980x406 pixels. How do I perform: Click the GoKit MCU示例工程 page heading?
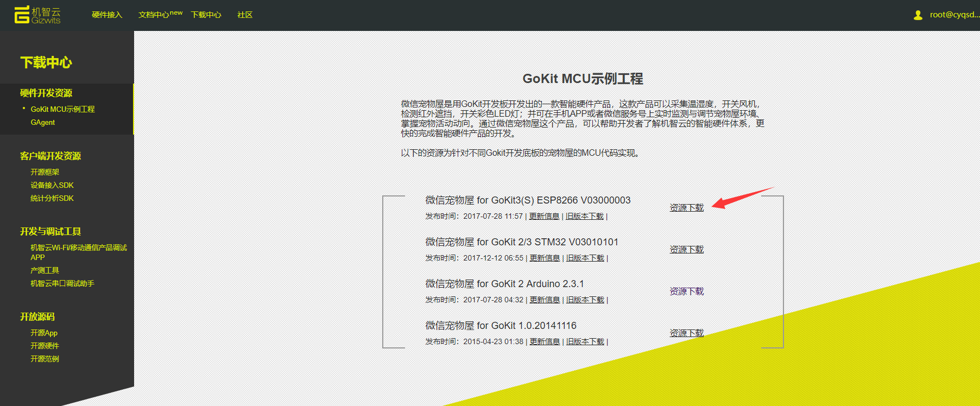(x=583, y=79)
